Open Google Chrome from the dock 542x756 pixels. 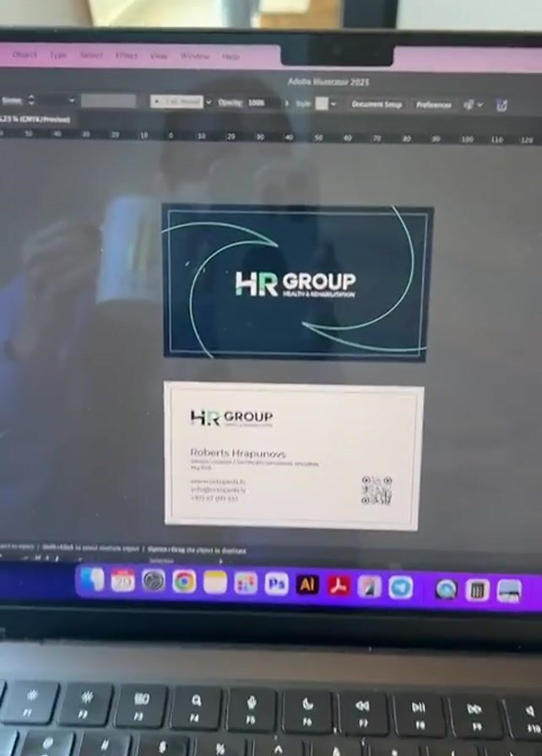click(x=184, y=581)
